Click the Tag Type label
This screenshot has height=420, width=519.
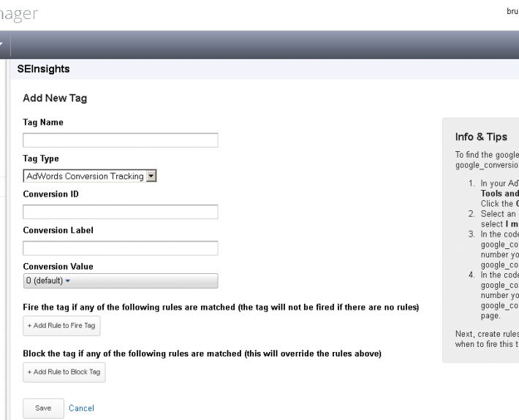click(x=41, y=159)
